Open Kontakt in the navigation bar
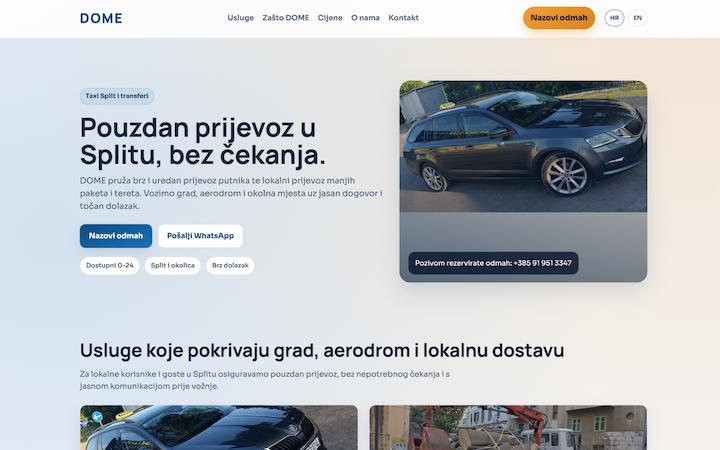The width and height of the screenshot is (720, 450). (x=404, y=18)
